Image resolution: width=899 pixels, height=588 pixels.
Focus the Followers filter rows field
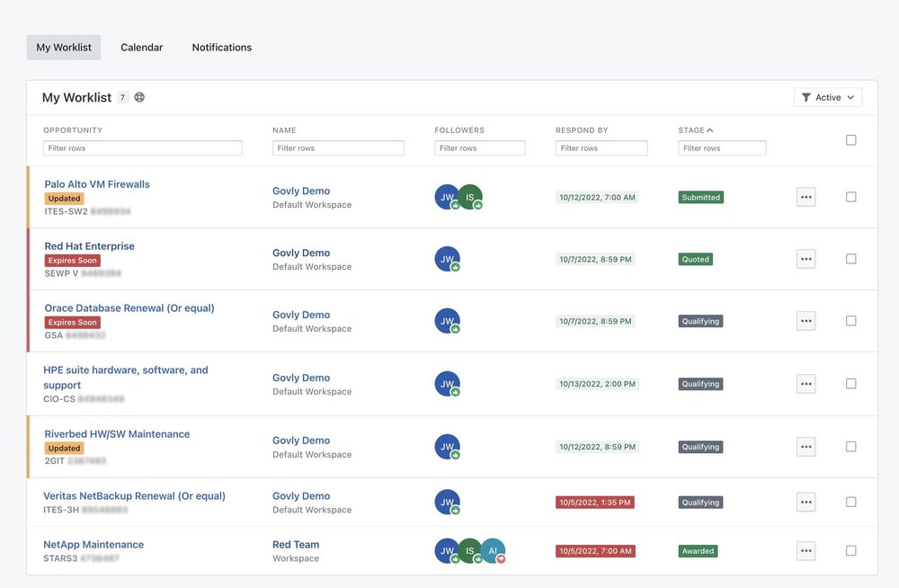[x=480, y=148]
